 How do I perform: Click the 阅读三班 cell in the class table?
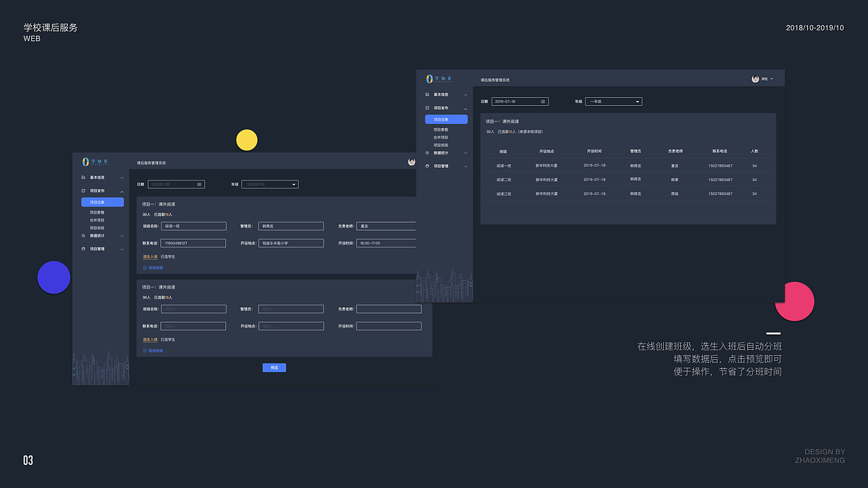[504, 194]
